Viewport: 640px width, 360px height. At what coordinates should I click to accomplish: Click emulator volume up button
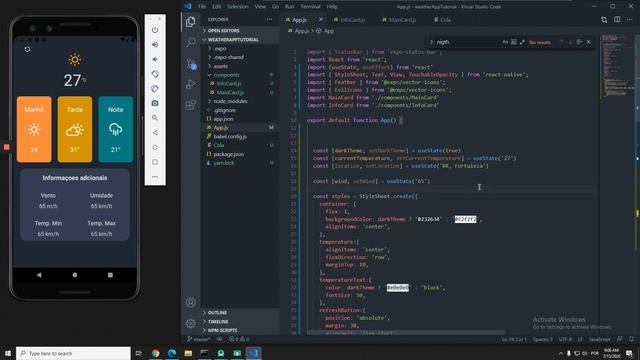(155, 45)
